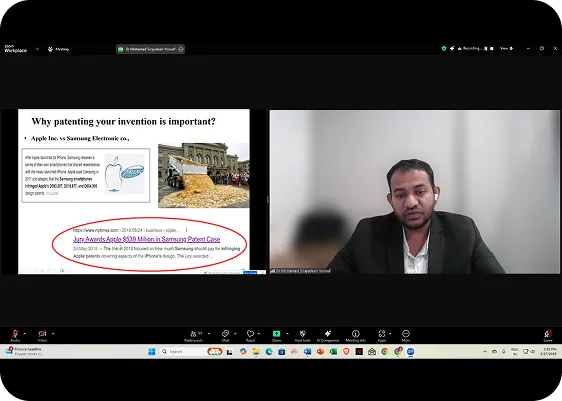This screenshot has height=401, width=562.
Task: Open the More options ellipsis menu
Action: tap(406, 335)
